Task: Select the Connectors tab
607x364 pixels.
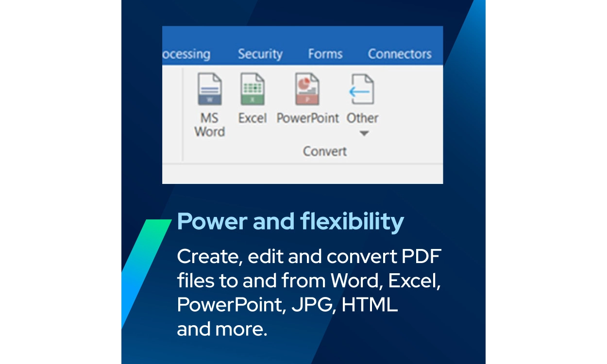Action: (399, 54)
